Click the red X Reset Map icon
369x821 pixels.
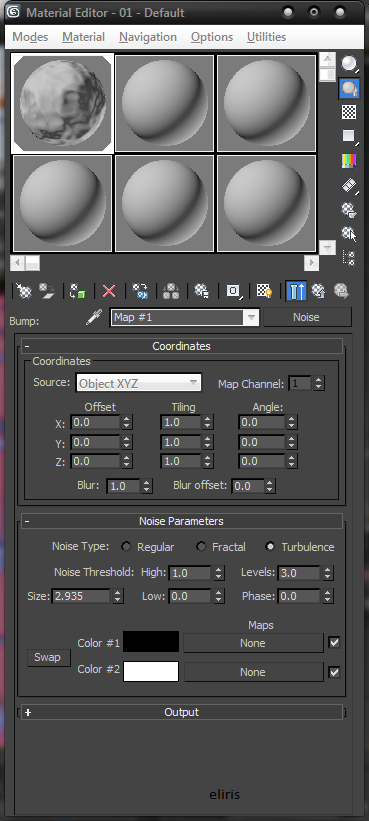tap(109, 291)
